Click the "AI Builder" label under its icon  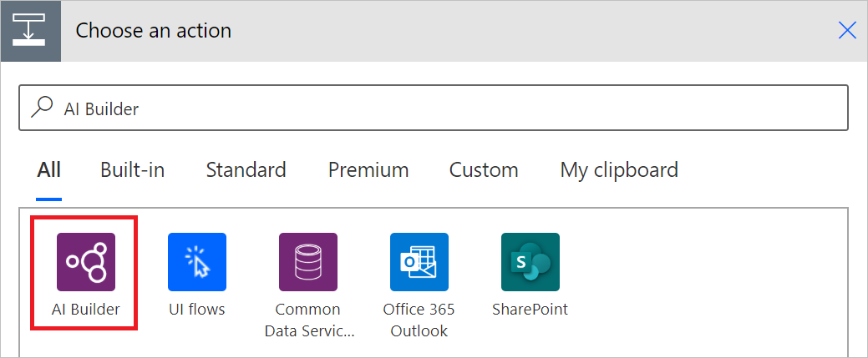pyautogui.click(x=85, y=310)
